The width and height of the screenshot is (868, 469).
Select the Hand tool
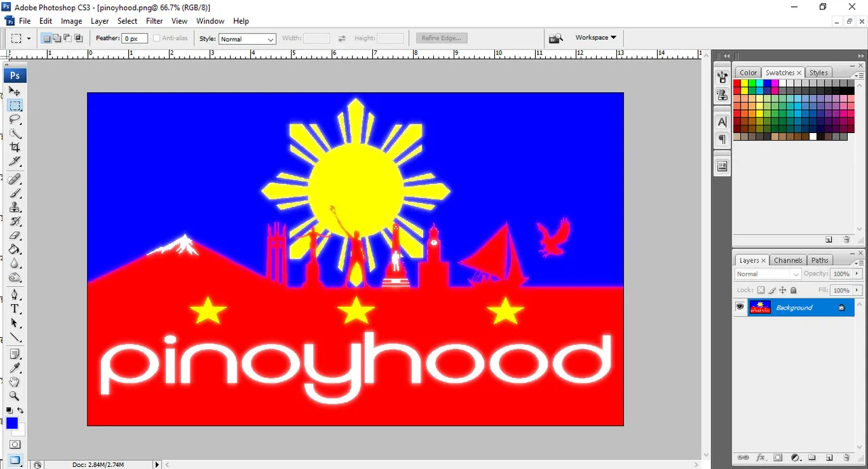(x=14, y=383)
